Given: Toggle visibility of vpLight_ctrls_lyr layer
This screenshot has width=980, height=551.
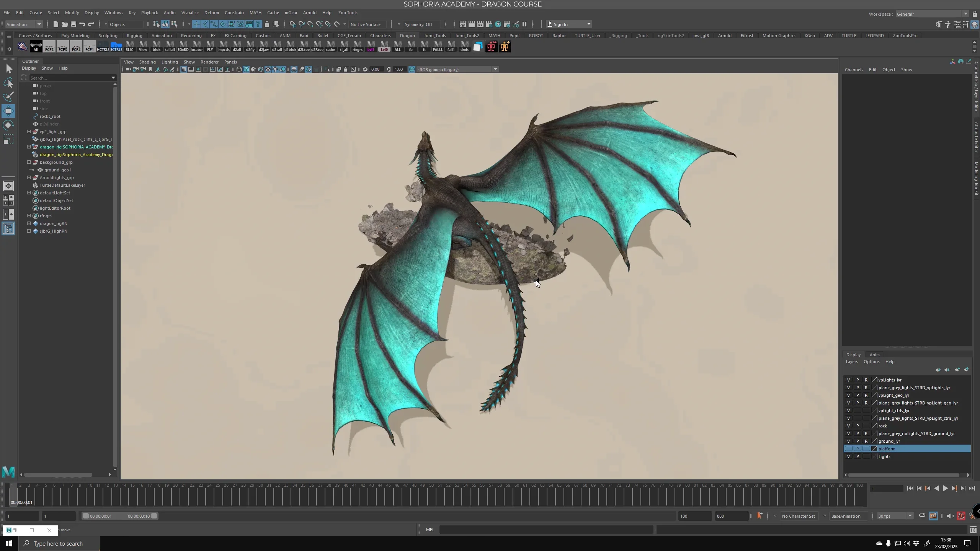Looking at the screenshot, I should (848, 411).
